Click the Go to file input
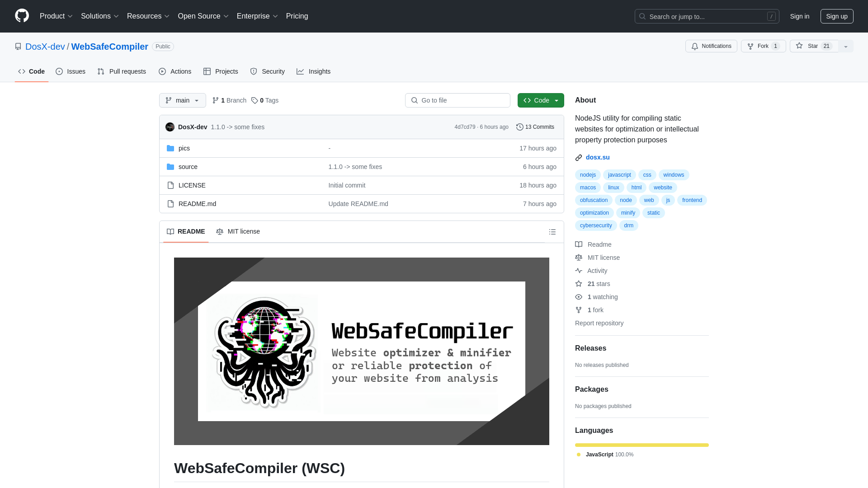This screenshot has width=868, height=488. pyautogui.click(x=458, y=100)
